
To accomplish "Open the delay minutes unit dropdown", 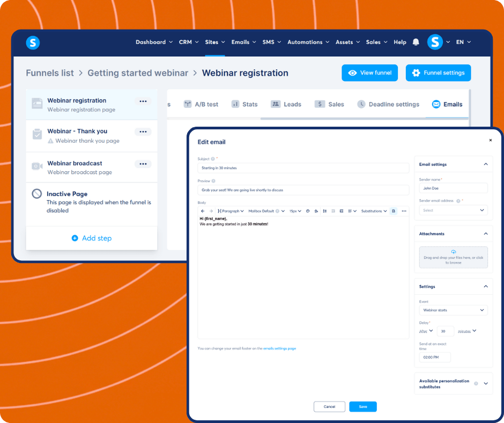I will 467,331.
